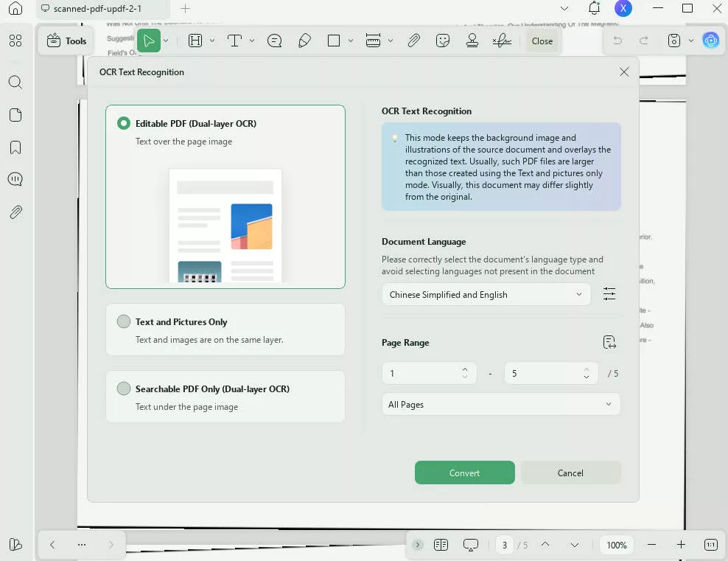Click the start page number field
The height and width of the screenshot is (561, 728).
click(x=421, y=374)
